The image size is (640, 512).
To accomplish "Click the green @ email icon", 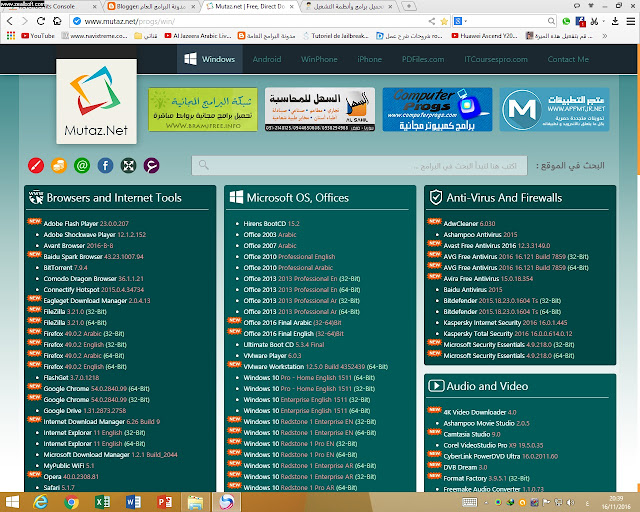I will (82, 165).
